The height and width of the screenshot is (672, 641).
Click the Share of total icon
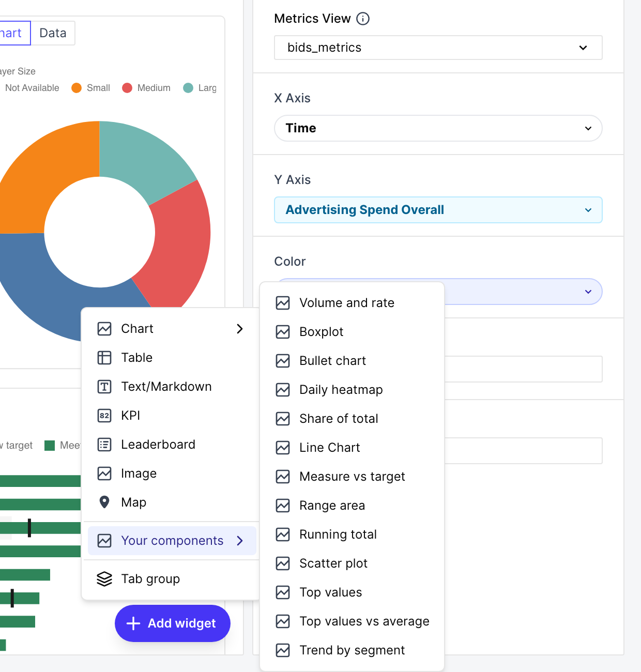pos(283,419)
